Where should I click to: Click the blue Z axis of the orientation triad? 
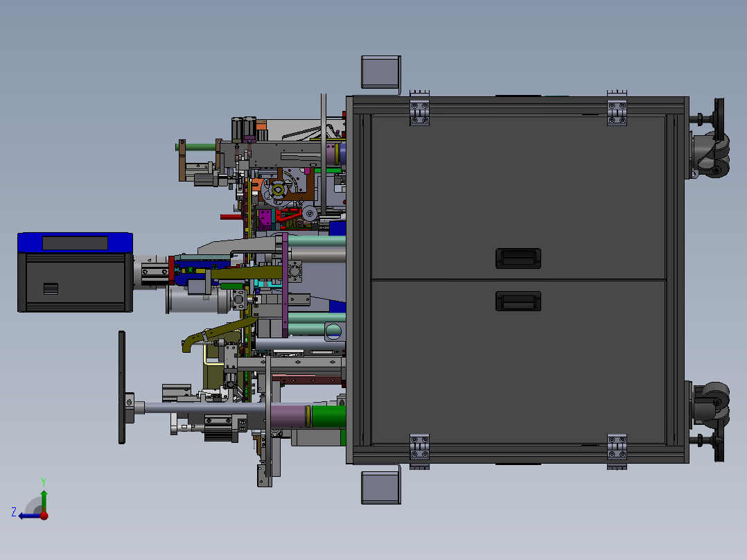[29, 516]
